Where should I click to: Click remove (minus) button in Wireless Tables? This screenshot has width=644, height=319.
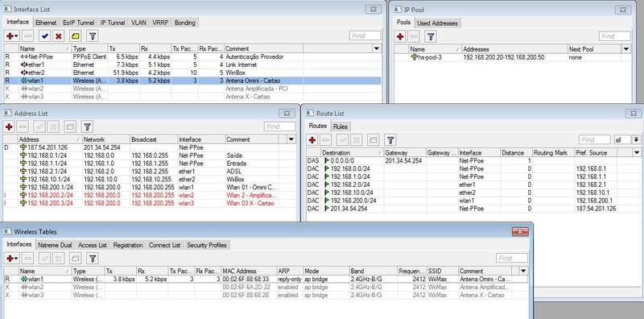[27, 258]
